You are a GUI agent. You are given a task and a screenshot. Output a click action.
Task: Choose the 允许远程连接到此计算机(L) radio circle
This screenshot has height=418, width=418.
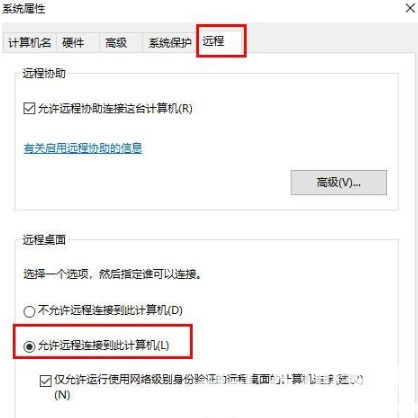click(29, 346)
